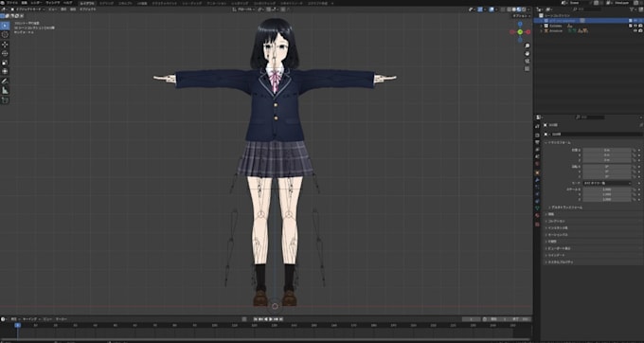Screen dimensions: 644x343
Task: Open XYZ Euler rotation mode dropdown
Action: [x=606, y=183]
